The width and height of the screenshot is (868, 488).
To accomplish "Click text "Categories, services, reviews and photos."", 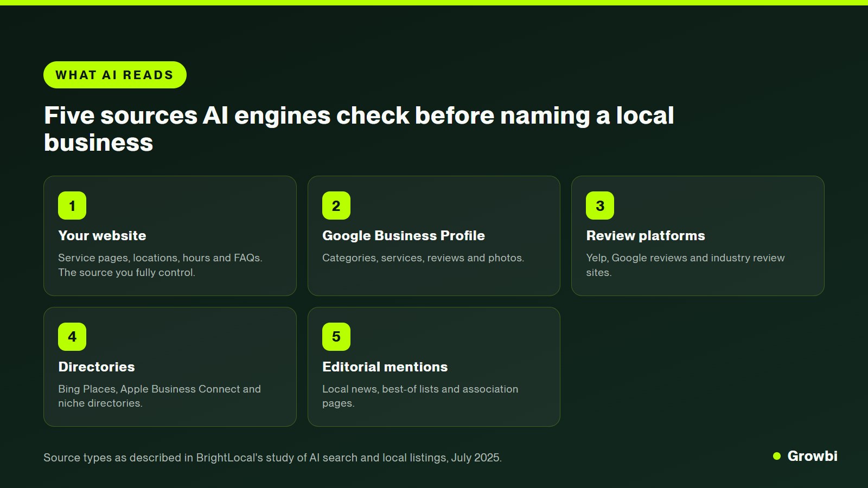I will pos(423,258).
